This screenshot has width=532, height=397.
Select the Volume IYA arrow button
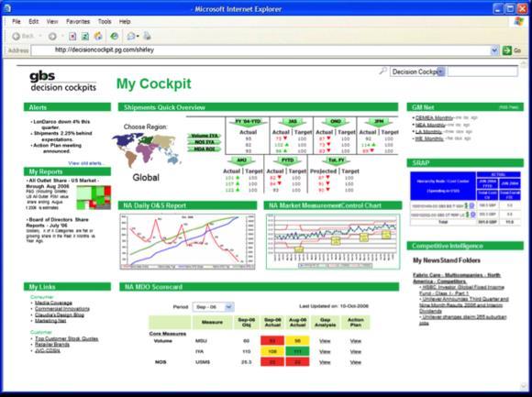205,136
